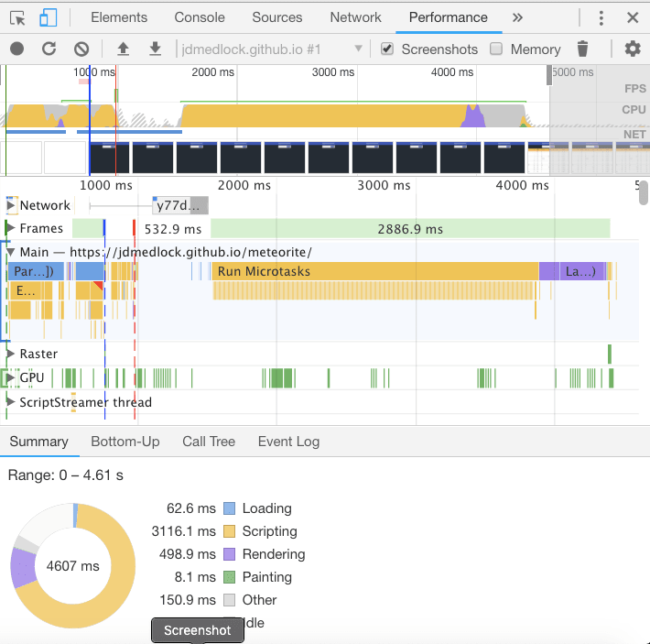Click the flame chart vertical scrollbar
Viewport: 650px width, 644px height.
coord(644,192)
